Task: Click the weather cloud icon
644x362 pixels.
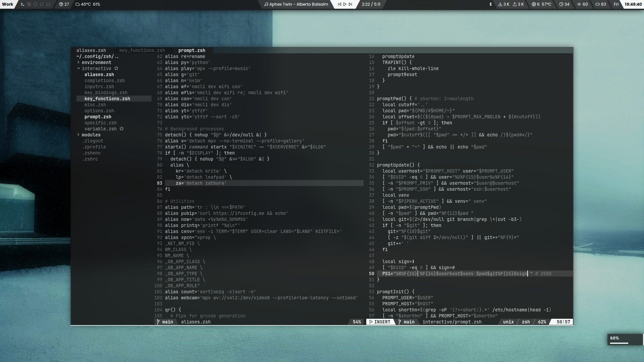Action: point(78,4)
